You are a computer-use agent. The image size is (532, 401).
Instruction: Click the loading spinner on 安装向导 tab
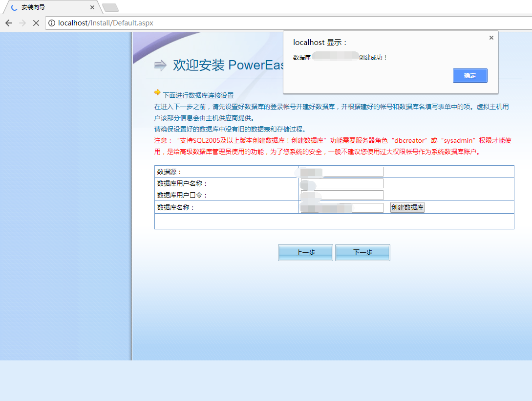(14, 7)
